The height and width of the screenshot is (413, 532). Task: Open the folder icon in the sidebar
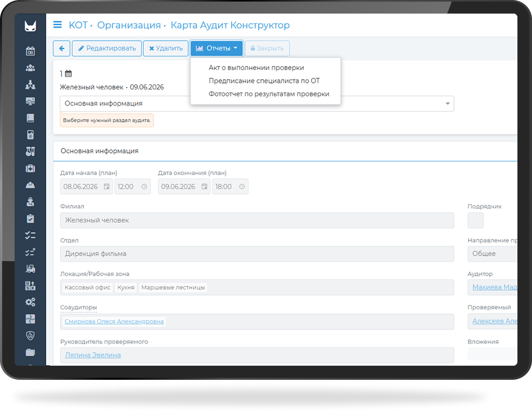(x=30, y=353)
